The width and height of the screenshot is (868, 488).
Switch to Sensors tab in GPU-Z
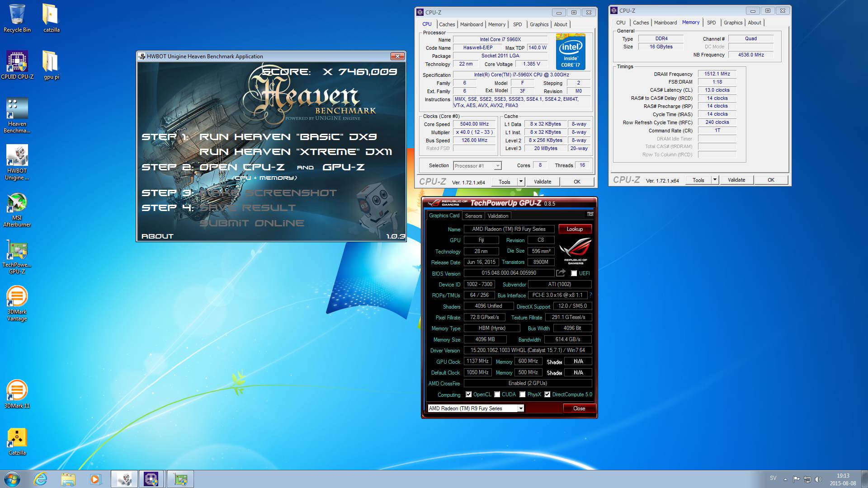pyautogui.click(x=473, y=216)
